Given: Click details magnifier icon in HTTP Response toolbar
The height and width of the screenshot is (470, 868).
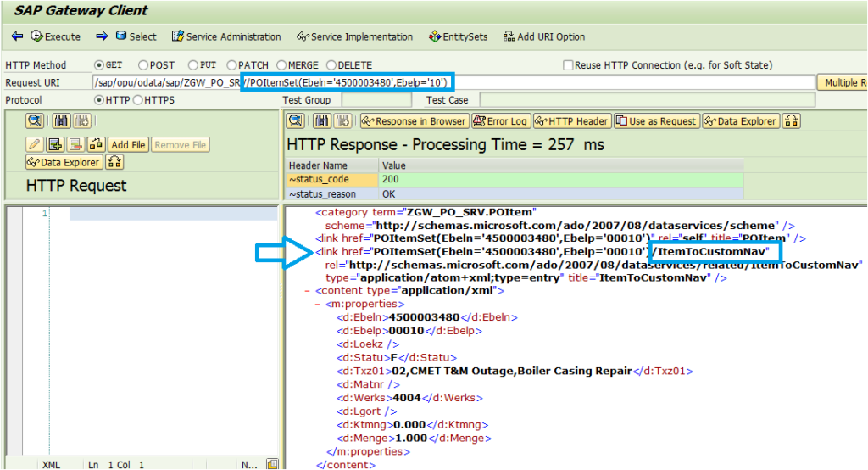Looking at the screenshot, I should tap(295, 120).
